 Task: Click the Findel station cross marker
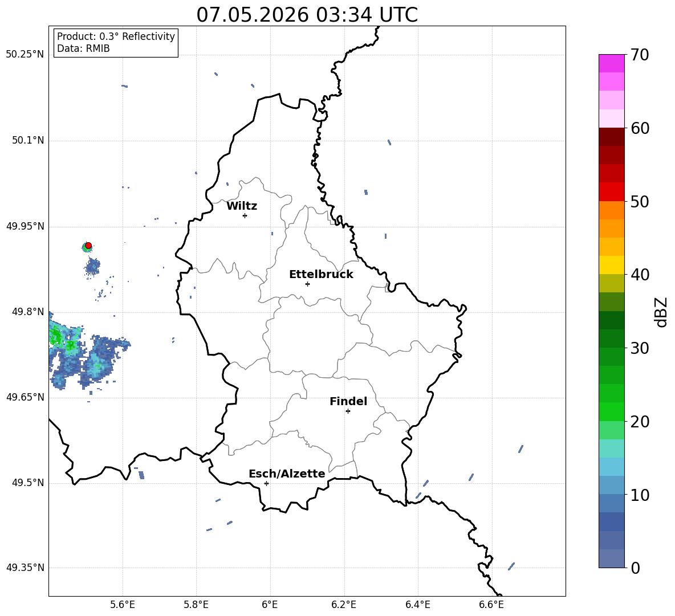point(348,411)
